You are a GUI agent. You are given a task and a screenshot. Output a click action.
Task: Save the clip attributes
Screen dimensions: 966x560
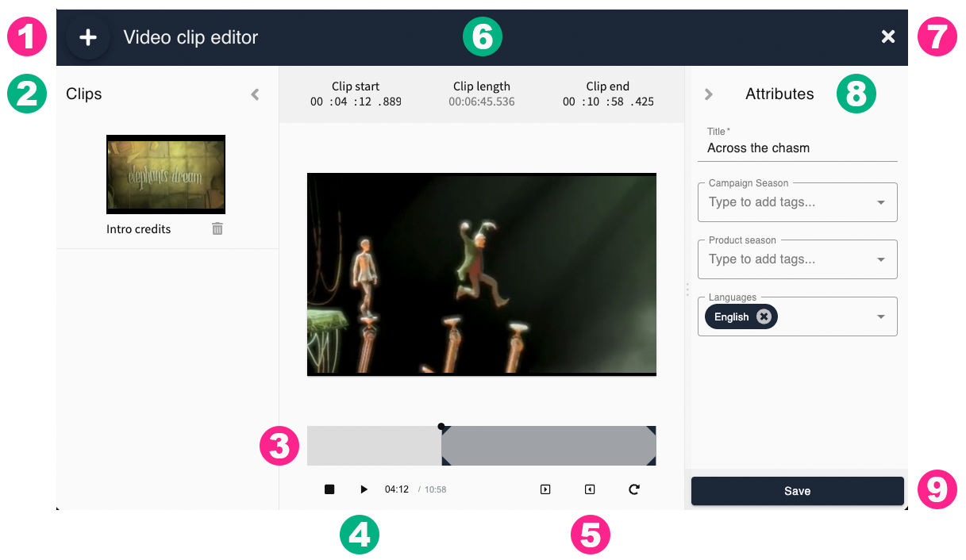coord(797,491)
